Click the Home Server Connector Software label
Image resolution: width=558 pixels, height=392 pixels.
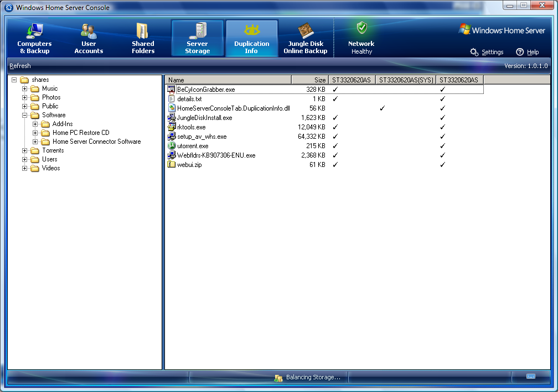(97, 142)
